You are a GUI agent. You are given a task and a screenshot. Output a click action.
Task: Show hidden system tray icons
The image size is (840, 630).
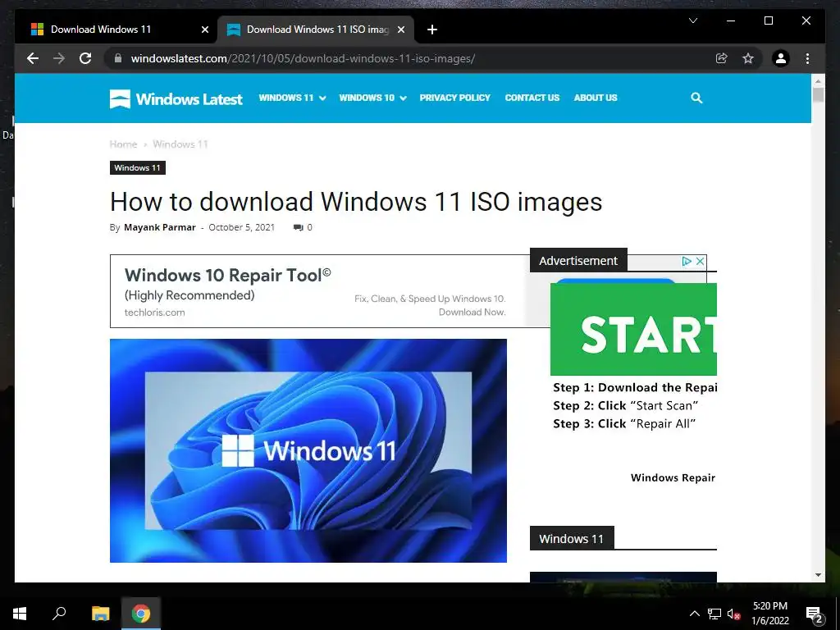click(x=694, y=614)
